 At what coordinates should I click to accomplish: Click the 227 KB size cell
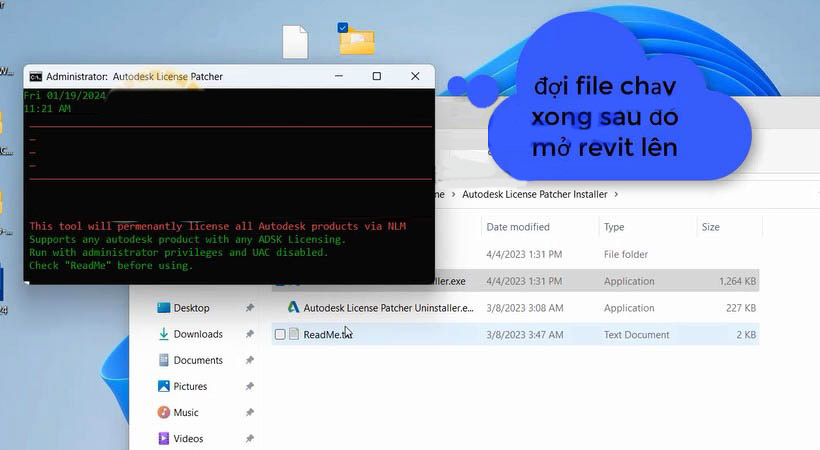click(x=741, y=308)
